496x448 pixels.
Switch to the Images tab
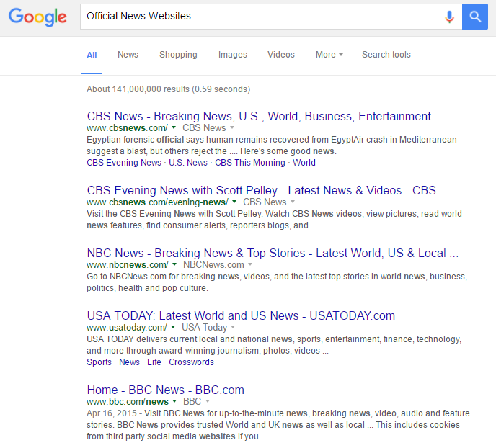point(232,55)
